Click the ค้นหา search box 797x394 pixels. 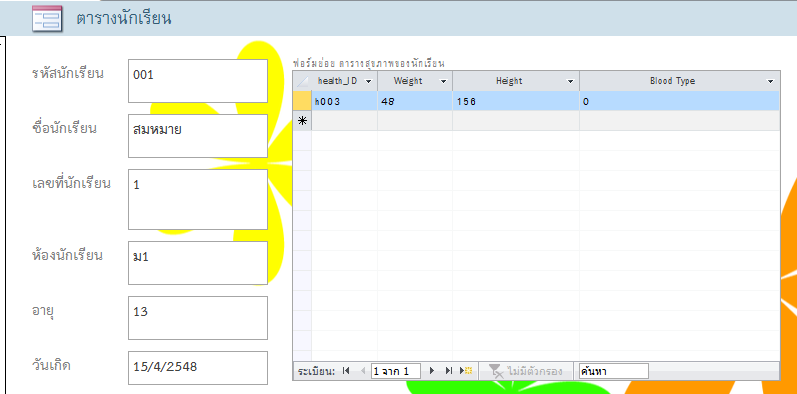click(x=614, y=371)
